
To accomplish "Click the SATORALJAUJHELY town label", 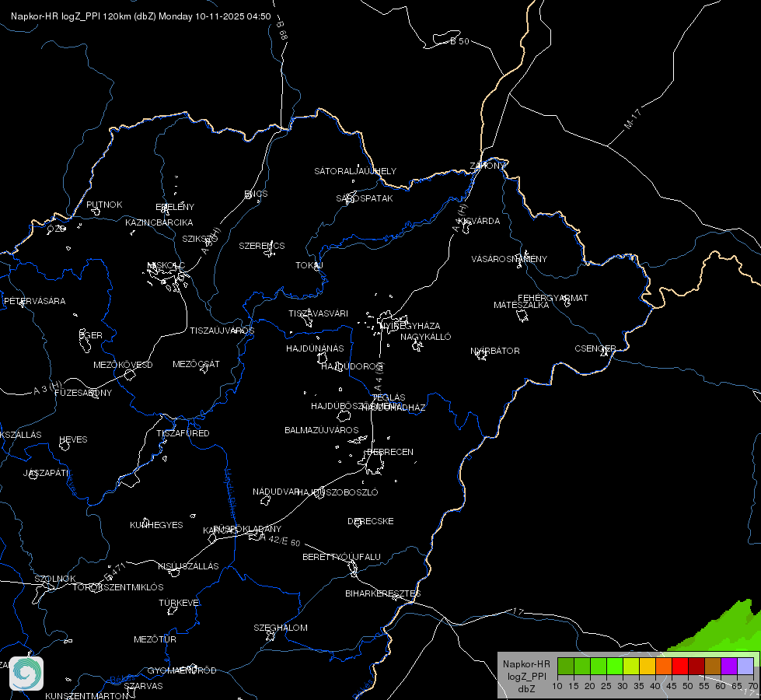I will [x=355, y=171].
